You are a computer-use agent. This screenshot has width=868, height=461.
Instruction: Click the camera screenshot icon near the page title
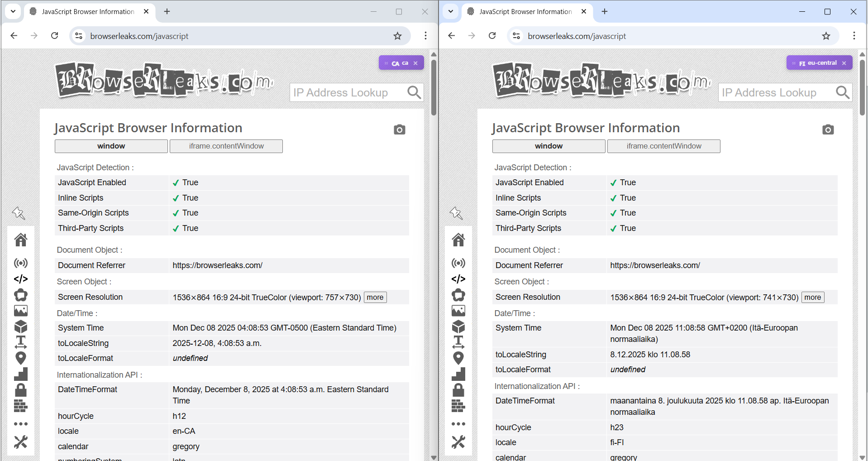pos(400,130)
